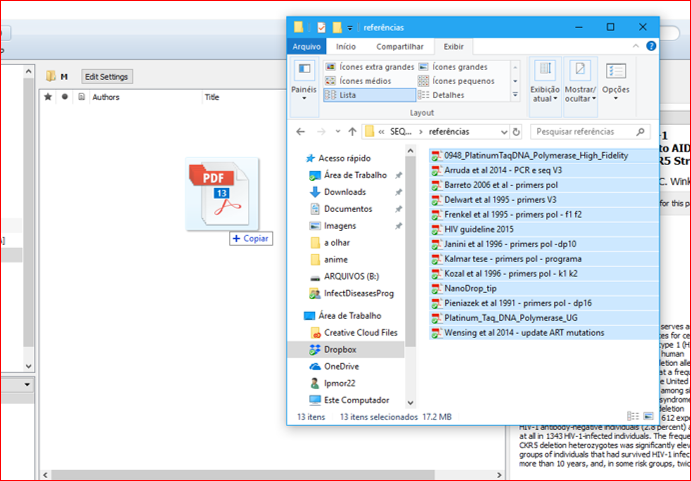Choose Ícones pequenos layout
This screenshot has width=691, height=481.
pos(456,81)
